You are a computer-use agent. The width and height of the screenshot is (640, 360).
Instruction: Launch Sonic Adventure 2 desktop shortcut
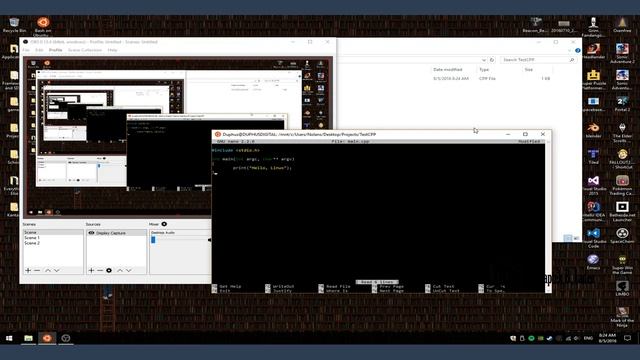point(622,52)
